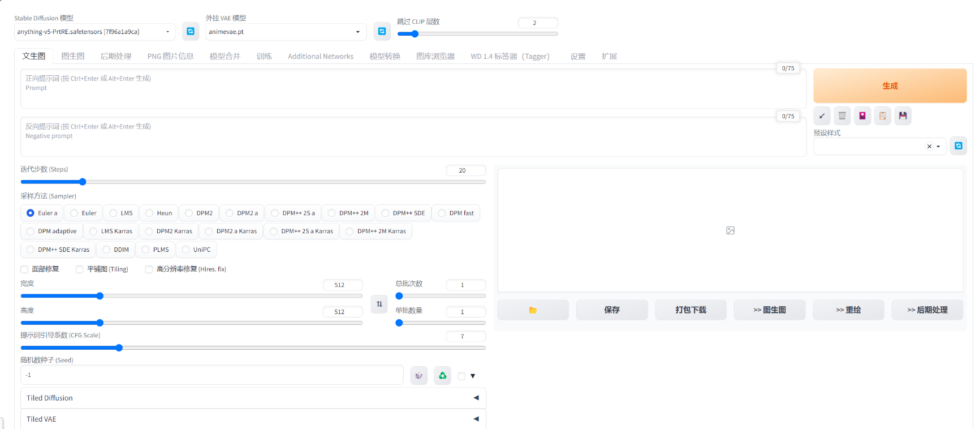Pick the DPM++ SDE Karras sampler
Viewport: 980px width, 429px height.
(58, 249)
